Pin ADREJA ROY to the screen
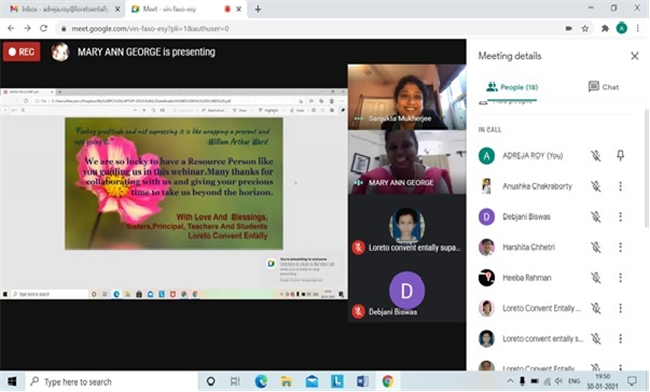650x392 pixels. (620, 156)
